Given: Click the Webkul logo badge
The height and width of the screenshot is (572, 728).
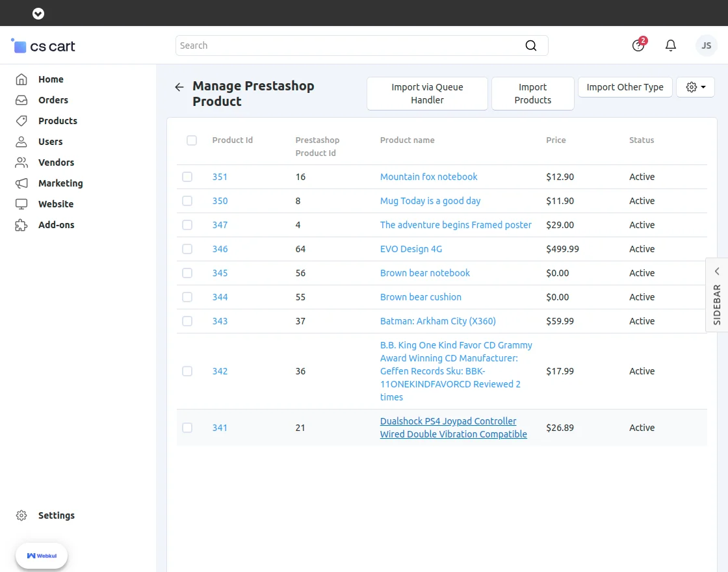Looking at the screenshot, I should 42,556.
